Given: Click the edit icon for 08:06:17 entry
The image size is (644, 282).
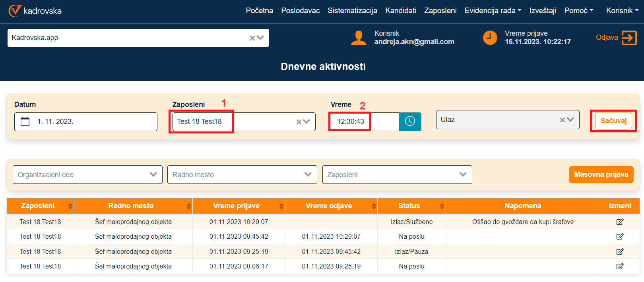Looking at the screenshot, I should [x=620, y=266].
